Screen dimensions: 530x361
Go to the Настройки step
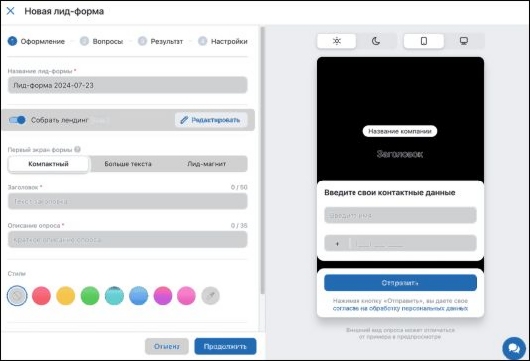(223, 41)
